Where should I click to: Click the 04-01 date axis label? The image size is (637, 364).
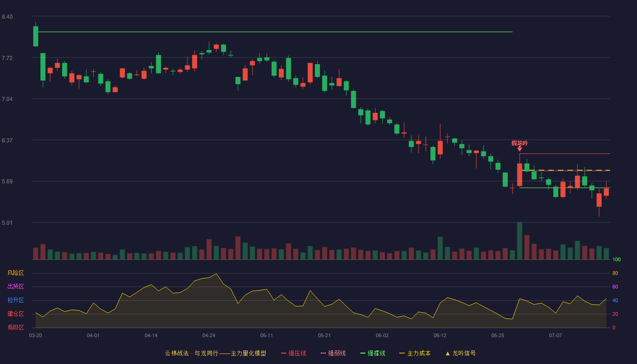[x=93, y=335]
